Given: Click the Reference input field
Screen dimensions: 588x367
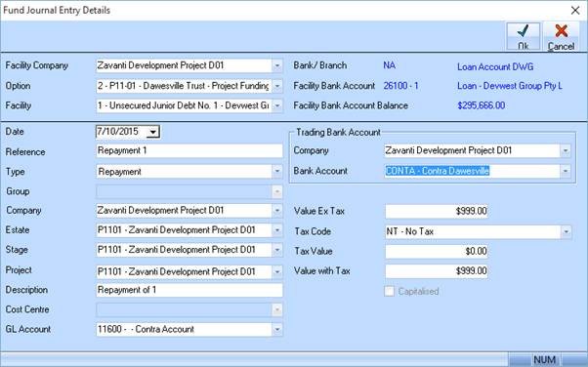Looking at the screenshot, I should coord(189,150).
